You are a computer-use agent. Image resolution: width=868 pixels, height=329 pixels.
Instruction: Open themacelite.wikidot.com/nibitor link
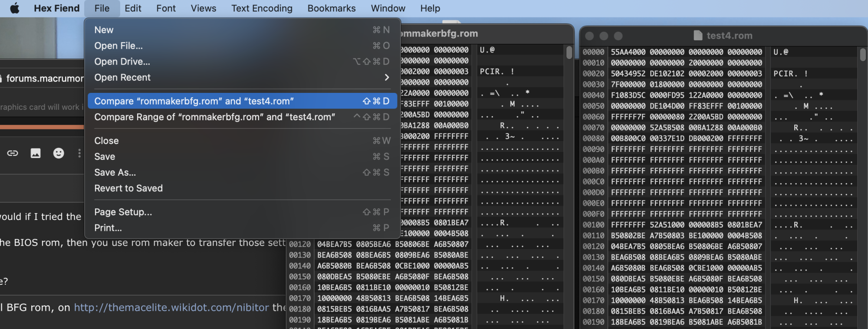click(x=171, y=307)
